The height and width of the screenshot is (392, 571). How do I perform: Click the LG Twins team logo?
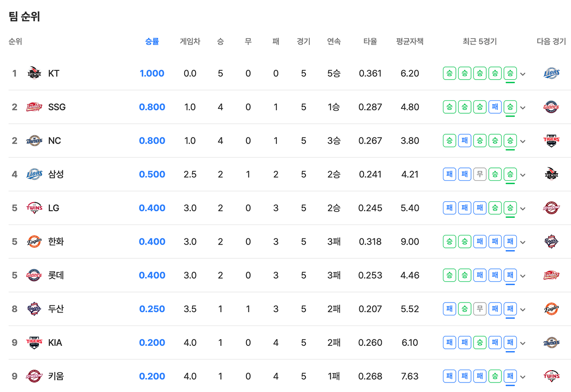[x=34, y=208]
